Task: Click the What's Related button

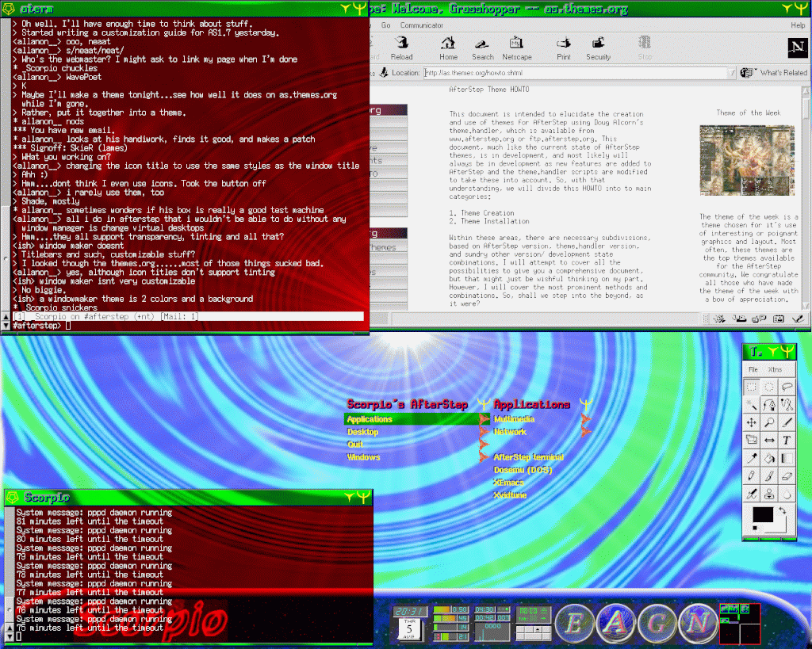Action: point(775,73)
